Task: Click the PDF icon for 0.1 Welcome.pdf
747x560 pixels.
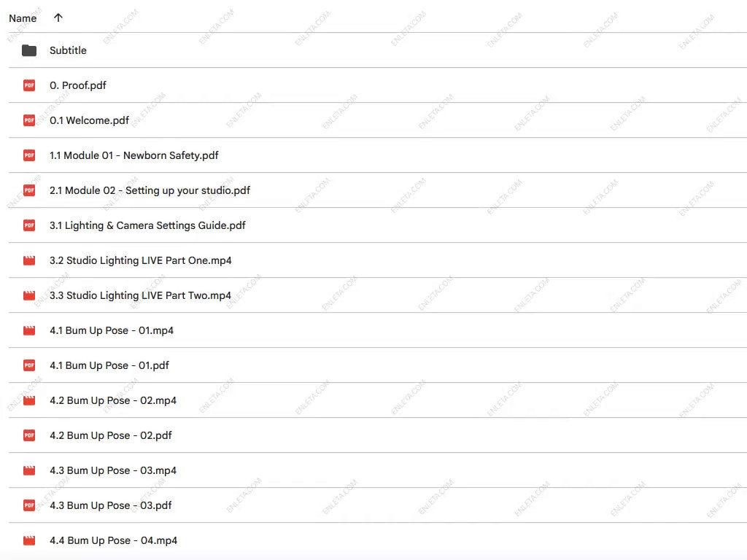Action: 29,120
